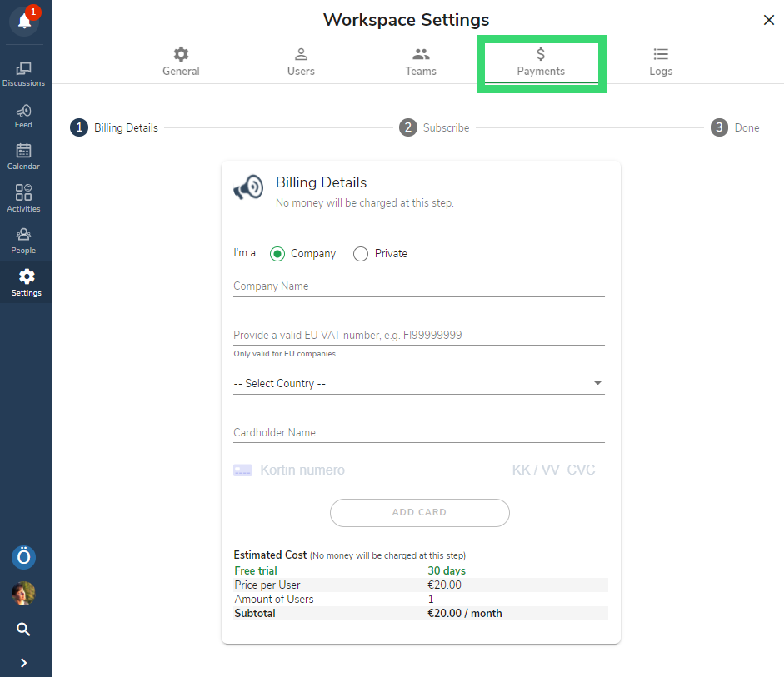
Task: Click the credit card icon
Action: point(243,470)
